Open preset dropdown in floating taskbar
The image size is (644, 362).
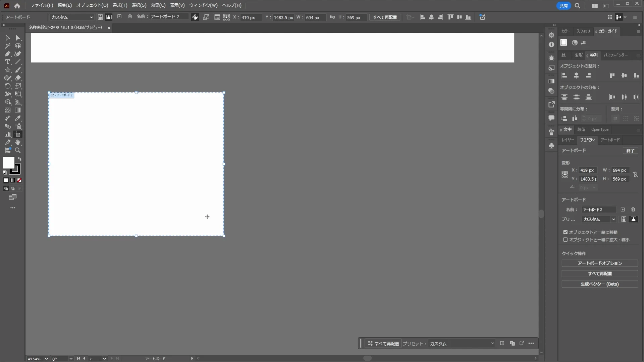(x=462, y=344)
